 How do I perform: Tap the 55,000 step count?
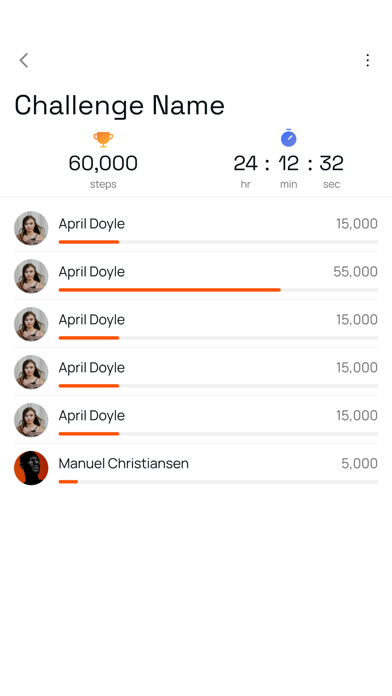click(355, 272)
